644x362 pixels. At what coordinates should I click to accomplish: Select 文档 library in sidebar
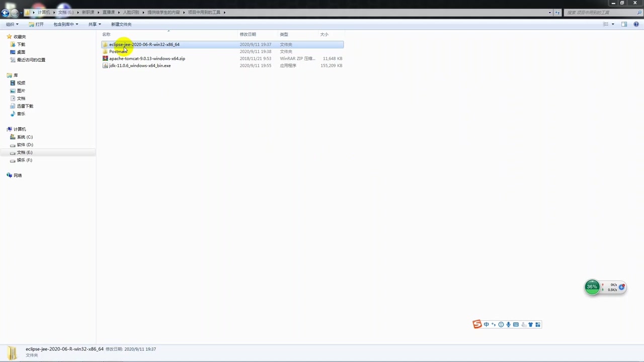(21, 99)
